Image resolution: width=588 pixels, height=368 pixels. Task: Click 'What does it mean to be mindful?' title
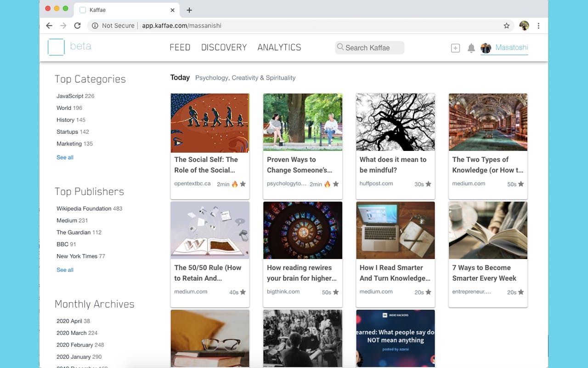click(393, 165)
